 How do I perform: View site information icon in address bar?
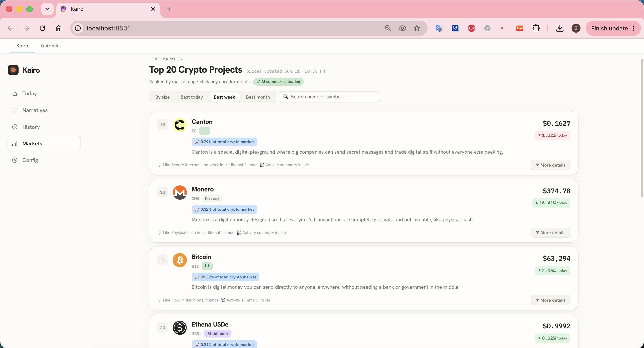click(x=78, y=28)
